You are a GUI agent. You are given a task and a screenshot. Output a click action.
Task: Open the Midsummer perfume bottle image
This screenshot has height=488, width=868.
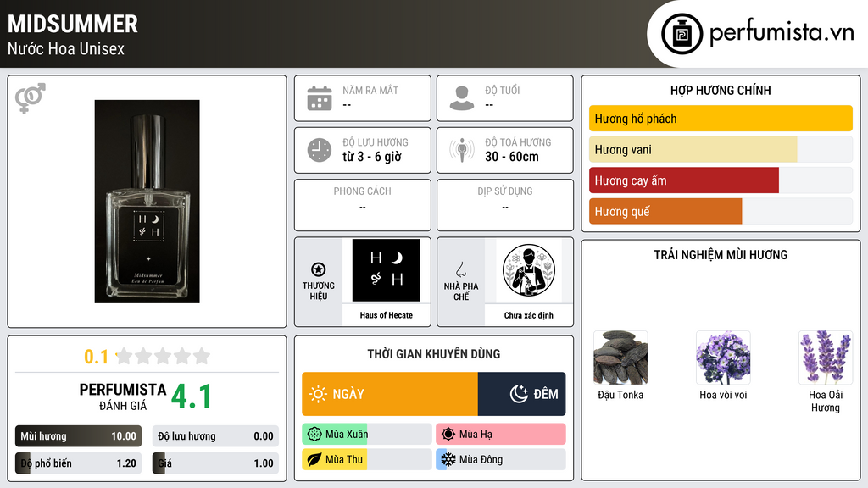[x=147, y=202]
